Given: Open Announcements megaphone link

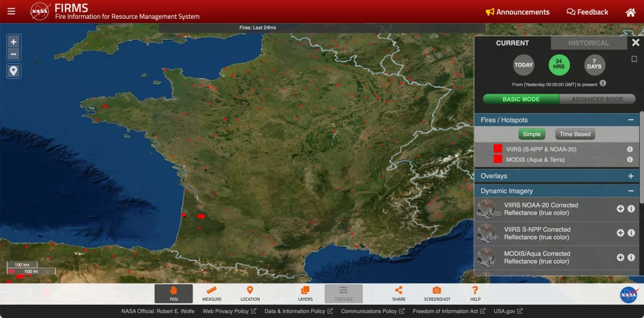Looking at the screenshot, I should tap(517, 12).
